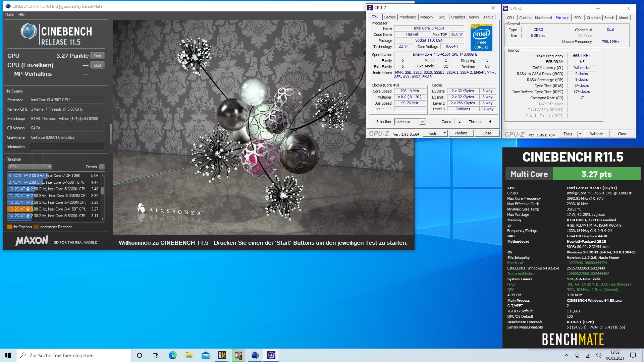Click Tools button in second CPU-Z window
Screen dimensions: 644x362
(x=568, y=134)
